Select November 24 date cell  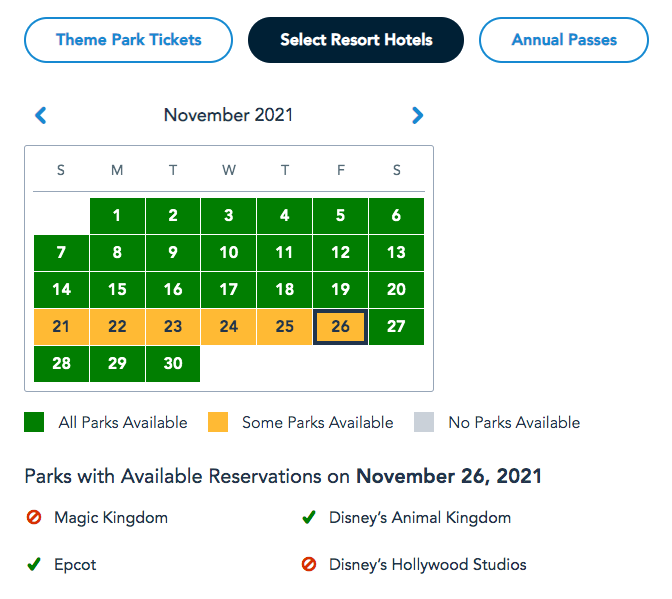229,327
